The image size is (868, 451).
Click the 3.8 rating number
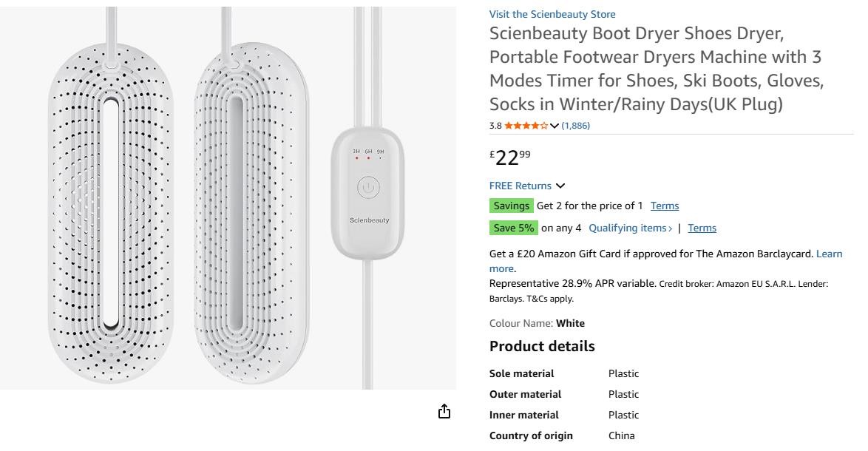point(495,126)
